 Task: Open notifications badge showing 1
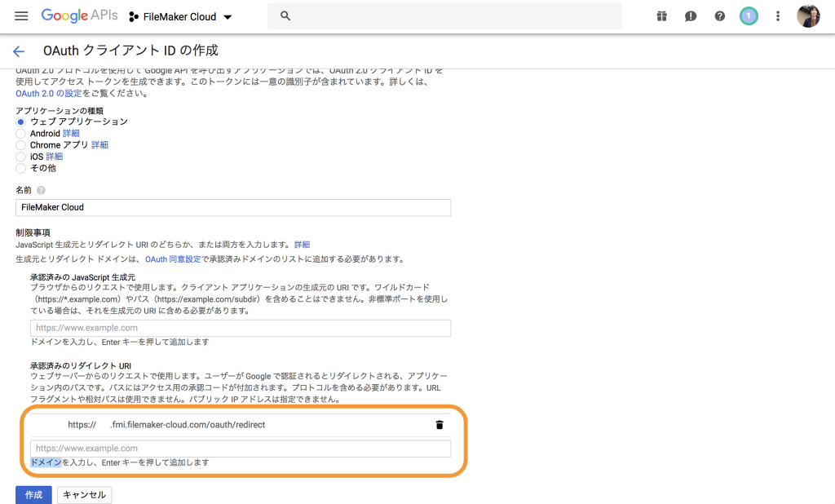[749, 16]
